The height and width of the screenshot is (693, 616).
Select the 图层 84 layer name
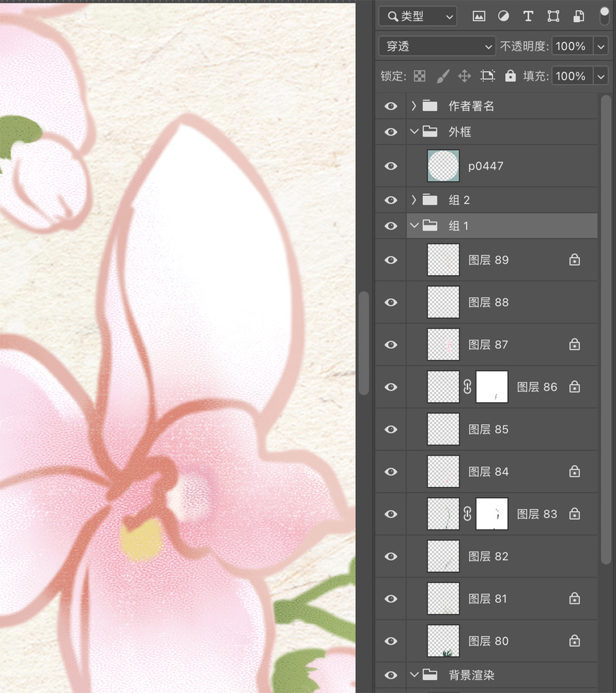pyautogui.click(x=488, y=471)
